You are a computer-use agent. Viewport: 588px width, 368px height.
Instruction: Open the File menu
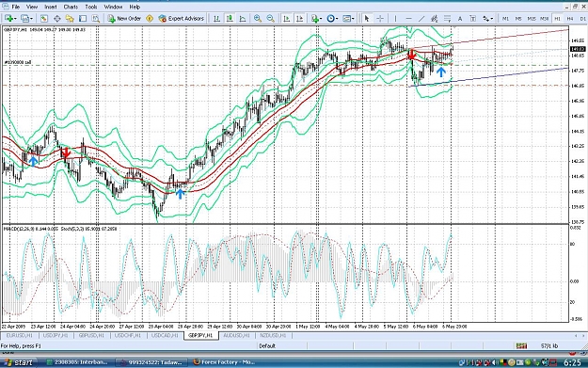coord(16,7)
